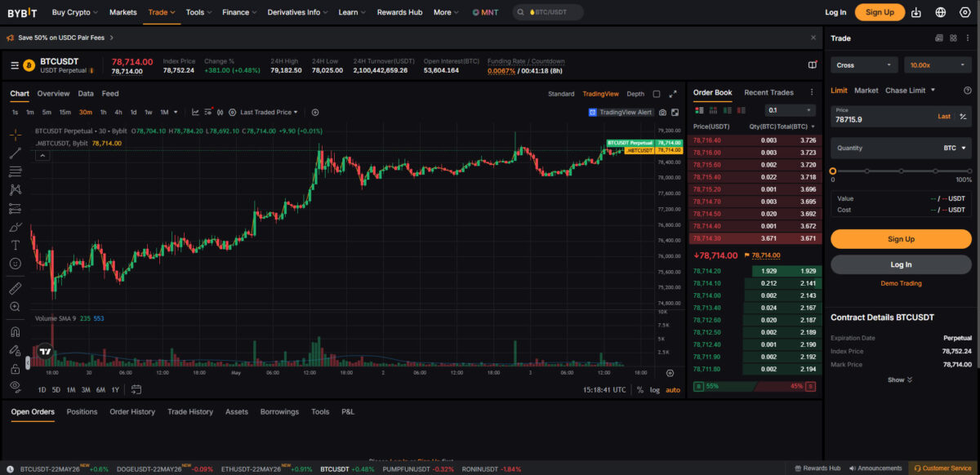This screenshot has height=475, width=980.
Task: Expand chart to fullscreen
Action: pyautogui.click(x=673, y=94)
